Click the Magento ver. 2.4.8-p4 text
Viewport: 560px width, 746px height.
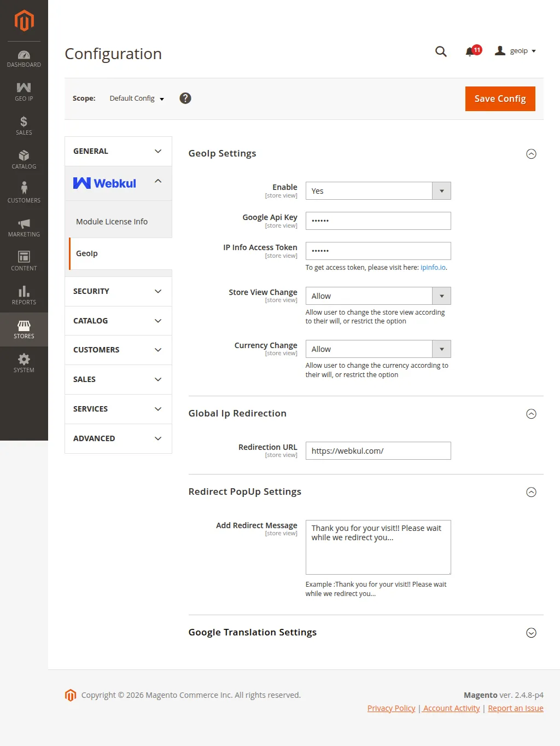click(x=504, y=695)
